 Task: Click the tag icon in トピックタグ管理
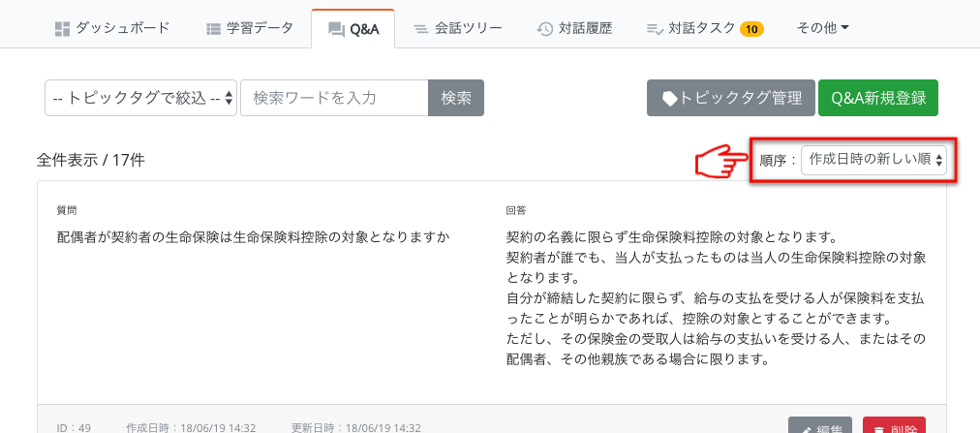tap(669, 99)
